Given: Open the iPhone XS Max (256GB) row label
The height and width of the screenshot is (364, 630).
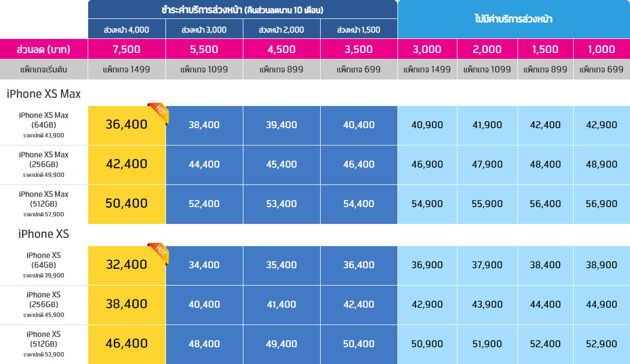Looking at the screenshot, I should click(44, 164).
